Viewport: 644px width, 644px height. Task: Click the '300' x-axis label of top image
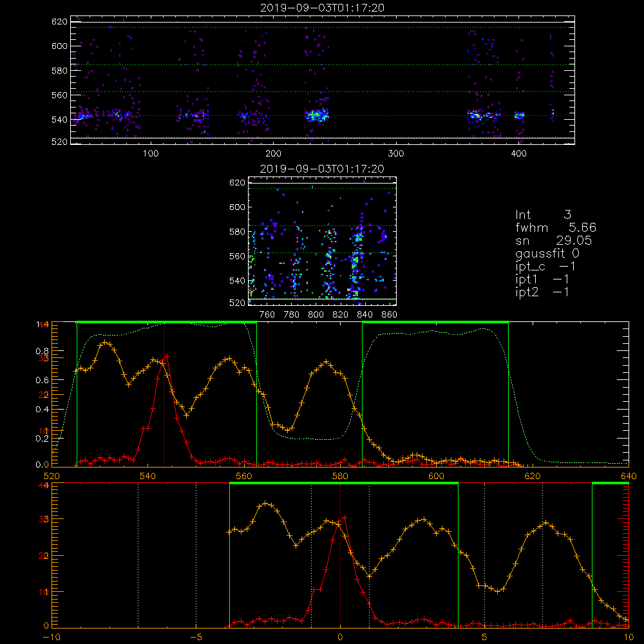point(396,154)
